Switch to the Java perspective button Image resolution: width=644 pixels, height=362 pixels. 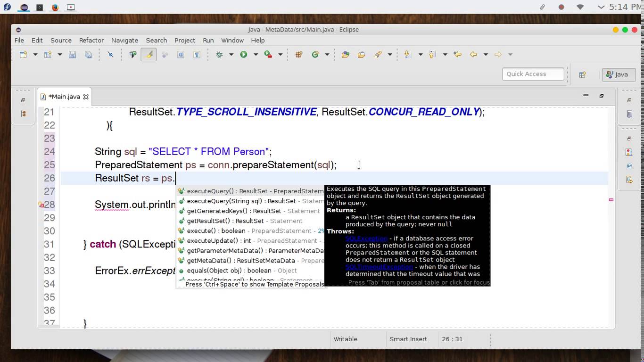[618, 74]
